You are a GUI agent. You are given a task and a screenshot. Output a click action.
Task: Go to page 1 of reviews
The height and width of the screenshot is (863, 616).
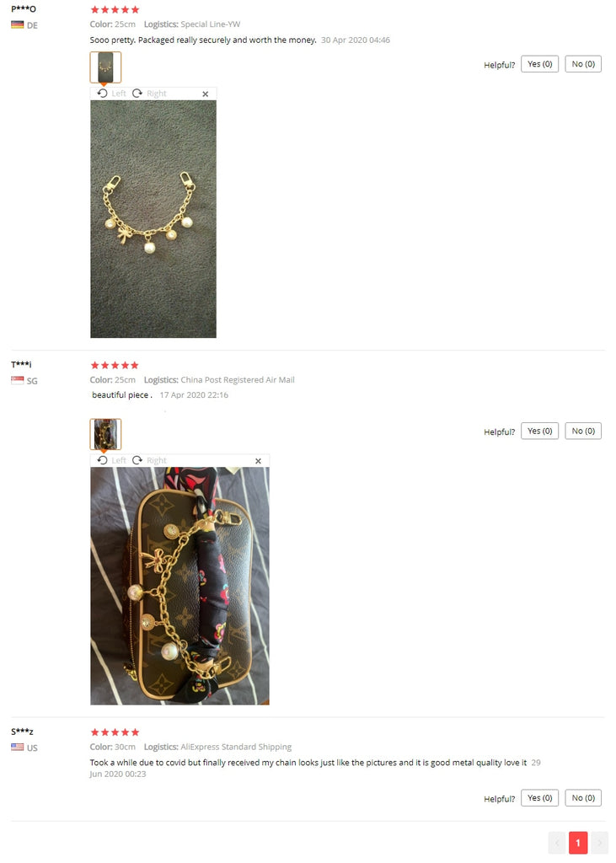pyautogui.click(x=578, y=843)
